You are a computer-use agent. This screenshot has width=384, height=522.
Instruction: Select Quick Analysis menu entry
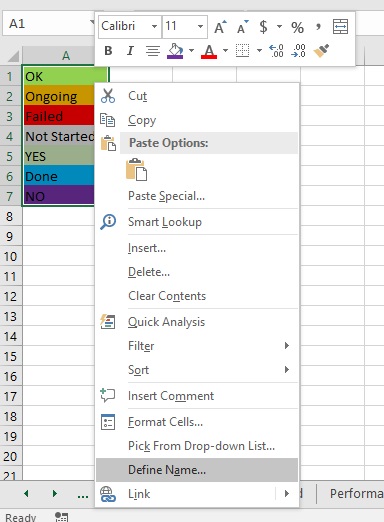coord(197,322)
